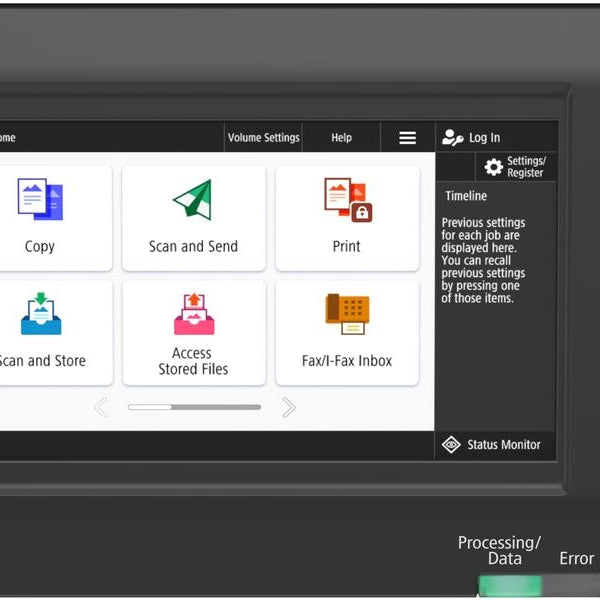Tap Access Stored Files tile
The width and height of the screenshot is (600, 600).
[193, 332]
